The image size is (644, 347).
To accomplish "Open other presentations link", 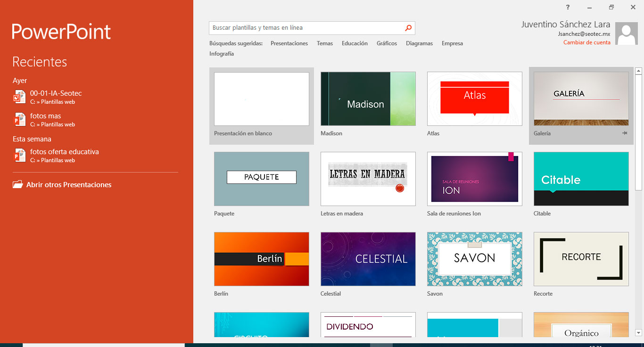I will coord(69,185).
